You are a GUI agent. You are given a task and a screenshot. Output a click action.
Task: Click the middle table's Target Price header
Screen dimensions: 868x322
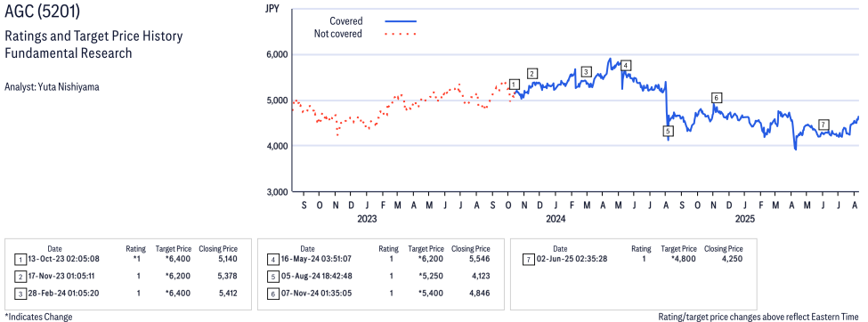426,249
